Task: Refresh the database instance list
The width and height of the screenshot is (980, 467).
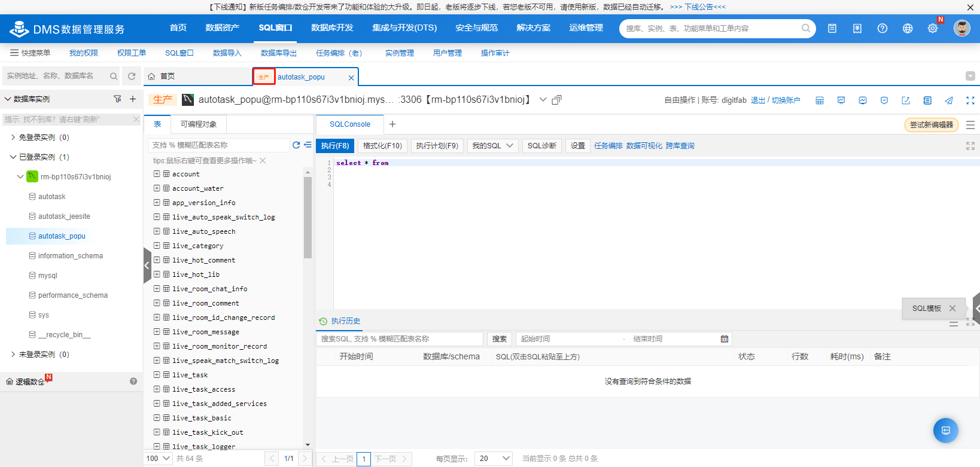Action: (x=132, y=76)
